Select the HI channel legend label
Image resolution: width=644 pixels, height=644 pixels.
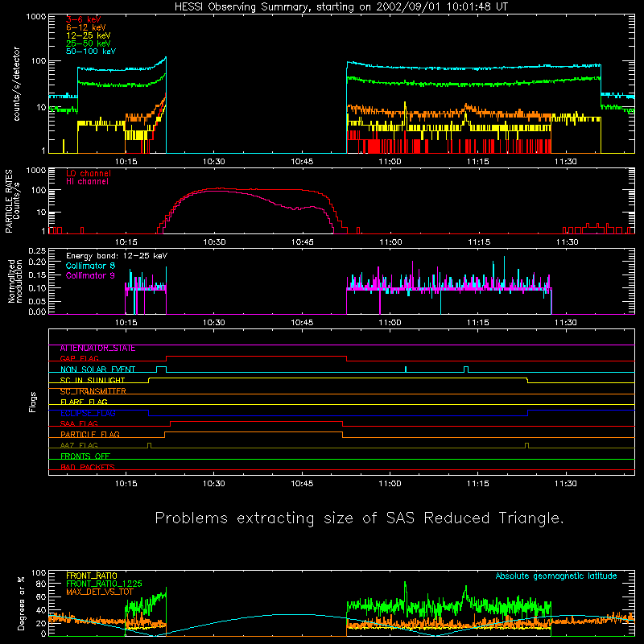coord(87,182)
